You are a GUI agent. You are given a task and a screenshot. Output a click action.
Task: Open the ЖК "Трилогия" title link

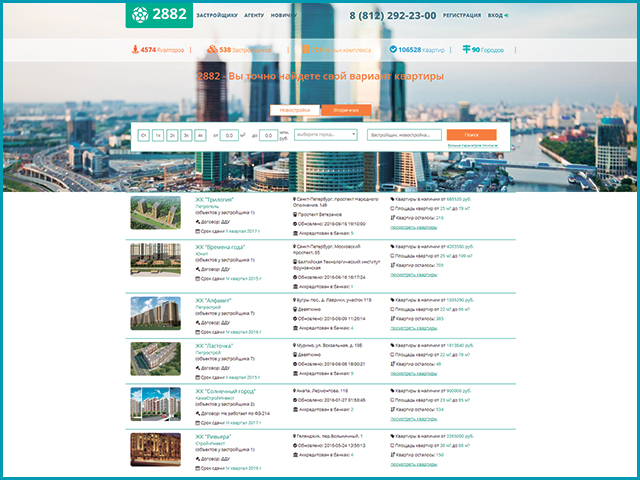tap(214, 200)
